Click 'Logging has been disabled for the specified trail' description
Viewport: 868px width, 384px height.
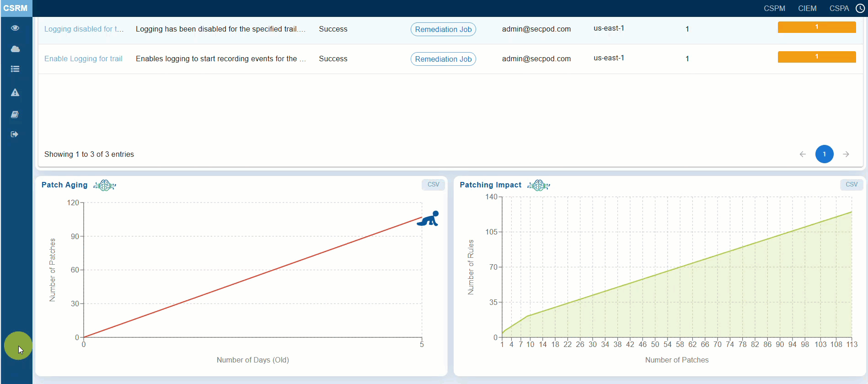(220, 29)
